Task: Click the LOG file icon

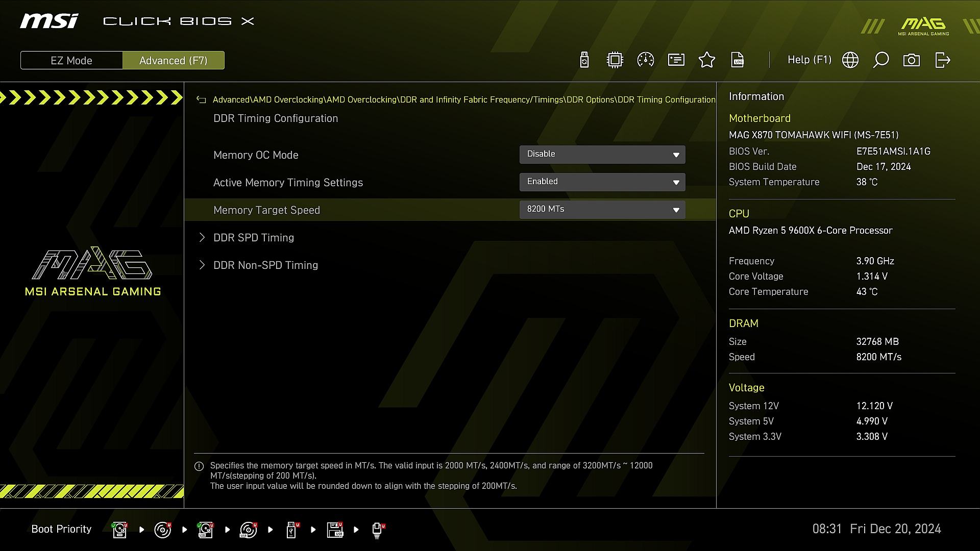Action: [738, 60]
